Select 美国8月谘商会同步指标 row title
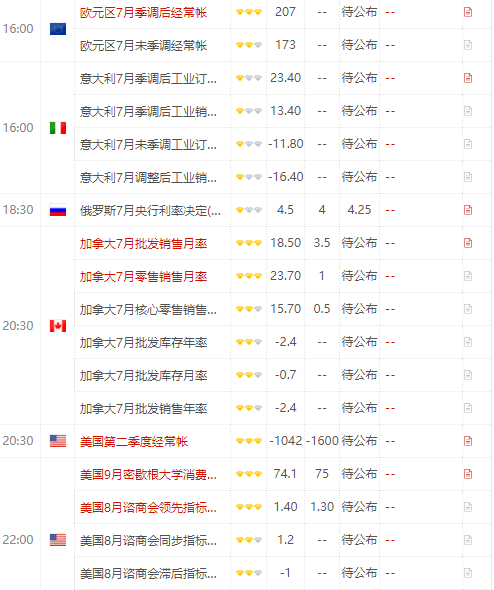Viewport: 494px width, 590px height. [x=148, y=541]
